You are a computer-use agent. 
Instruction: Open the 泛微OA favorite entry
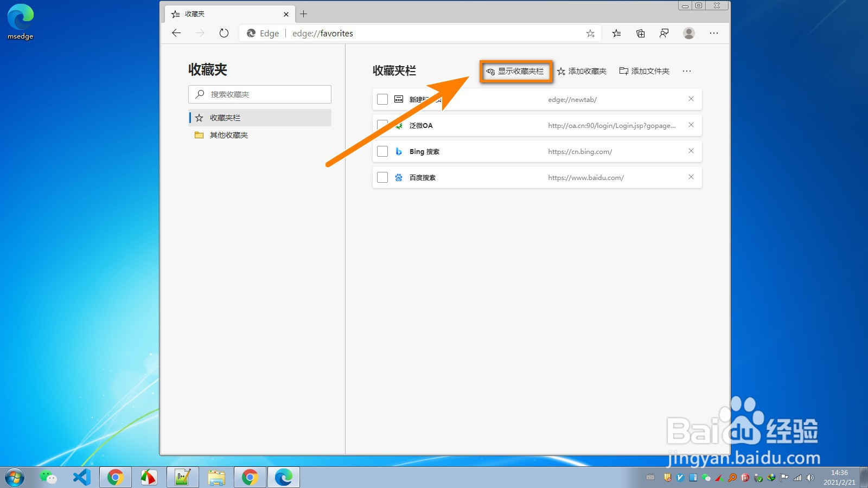tap(537, 125)
